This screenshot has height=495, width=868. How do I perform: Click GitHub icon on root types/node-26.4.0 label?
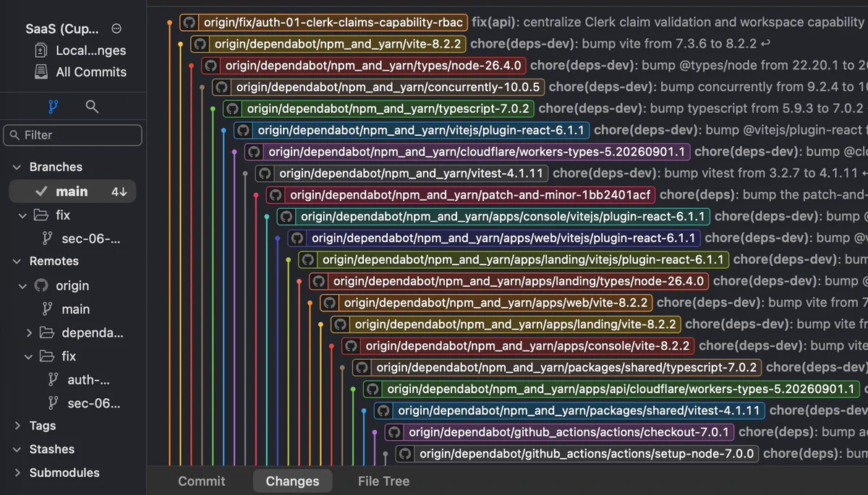click(x=211, y=66)
